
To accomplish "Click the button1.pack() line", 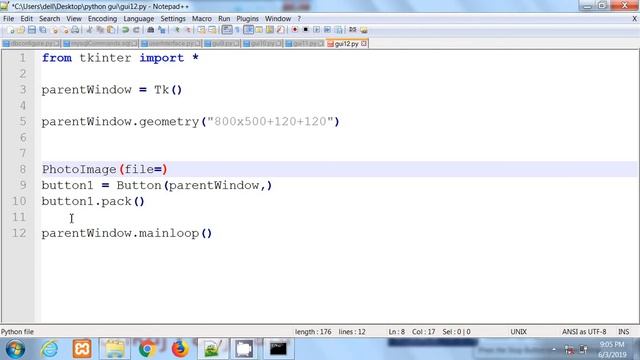I will tap(93, 201).
